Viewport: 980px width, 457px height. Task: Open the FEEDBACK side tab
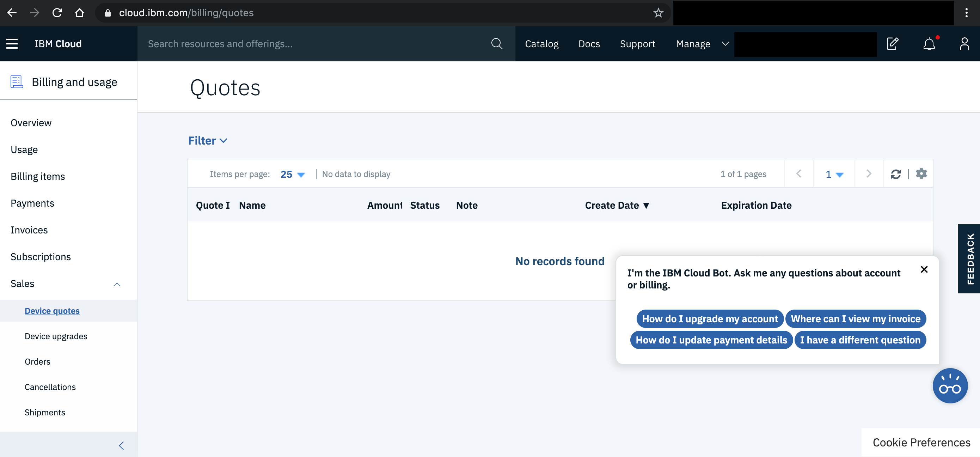pyautogui.click(x=969, y=259)
